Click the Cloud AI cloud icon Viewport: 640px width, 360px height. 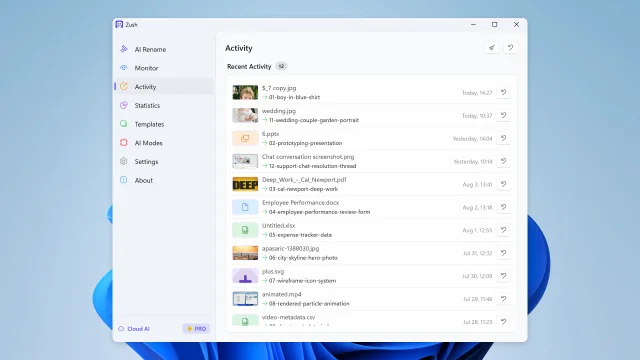click(121, 329)
